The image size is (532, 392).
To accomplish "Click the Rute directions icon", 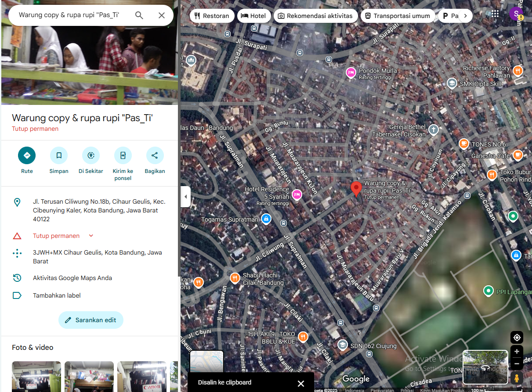I will (x=27, y=155).
